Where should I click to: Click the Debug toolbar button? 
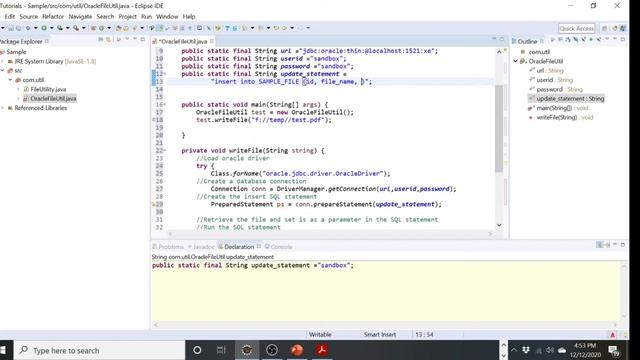(28, 28)
